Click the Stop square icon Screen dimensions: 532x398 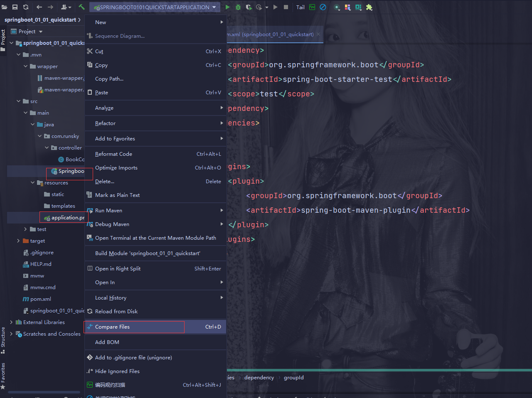pos(286,7)
